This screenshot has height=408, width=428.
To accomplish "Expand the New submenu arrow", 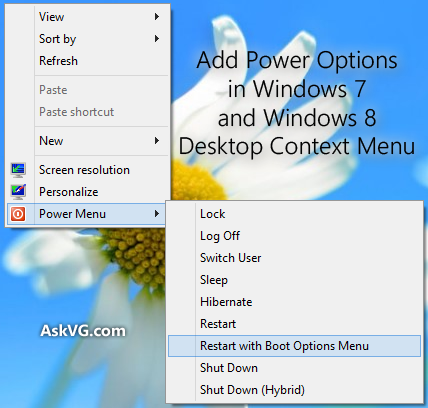I will (x=157, y=141).
